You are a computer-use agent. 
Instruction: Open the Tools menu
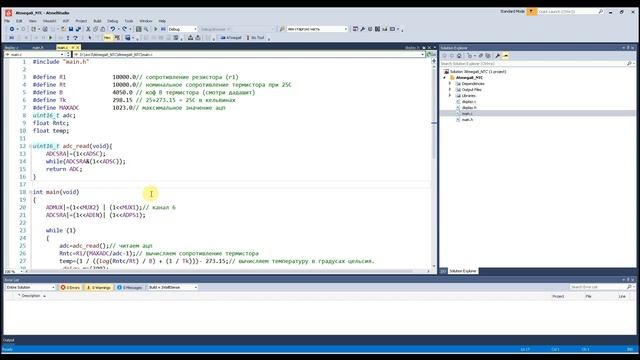click(129, 21)
